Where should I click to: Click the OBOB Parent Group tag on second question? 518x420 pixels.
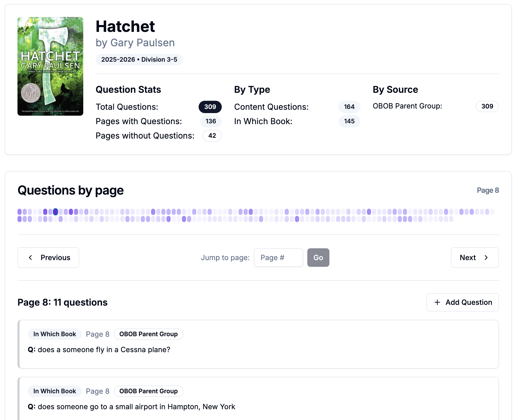[149, 391]
